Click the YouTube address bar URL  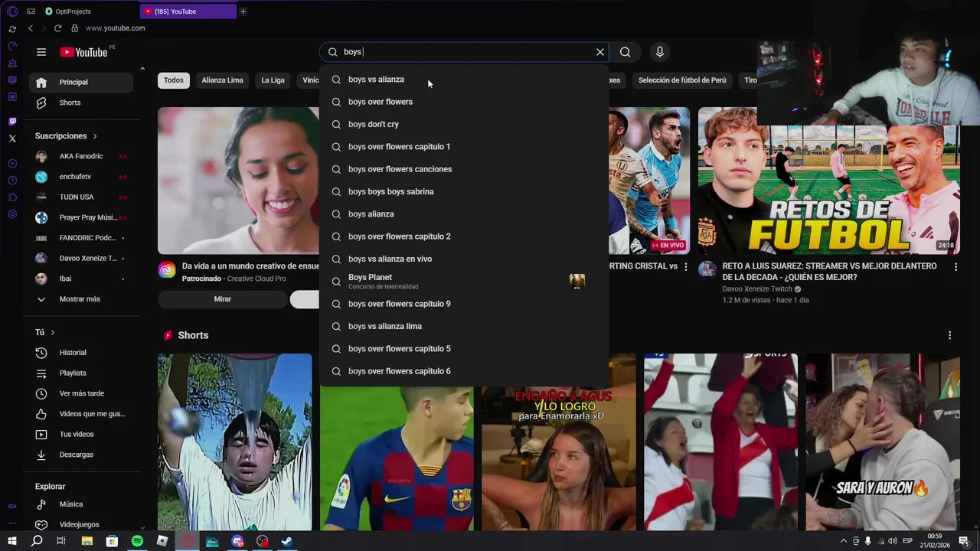click(x=115, y=28)
